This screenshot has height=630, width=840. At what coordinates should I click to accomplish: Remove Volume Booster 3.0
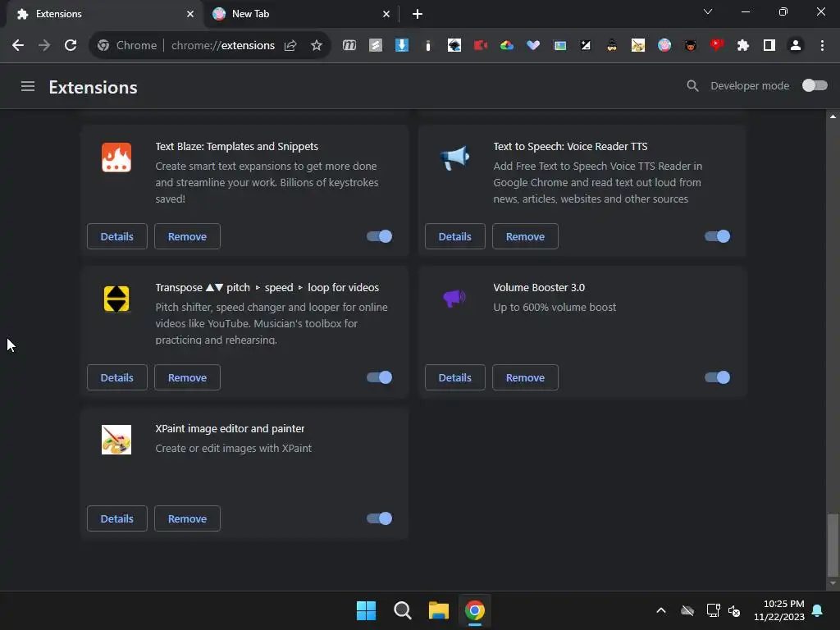point(525,377)
